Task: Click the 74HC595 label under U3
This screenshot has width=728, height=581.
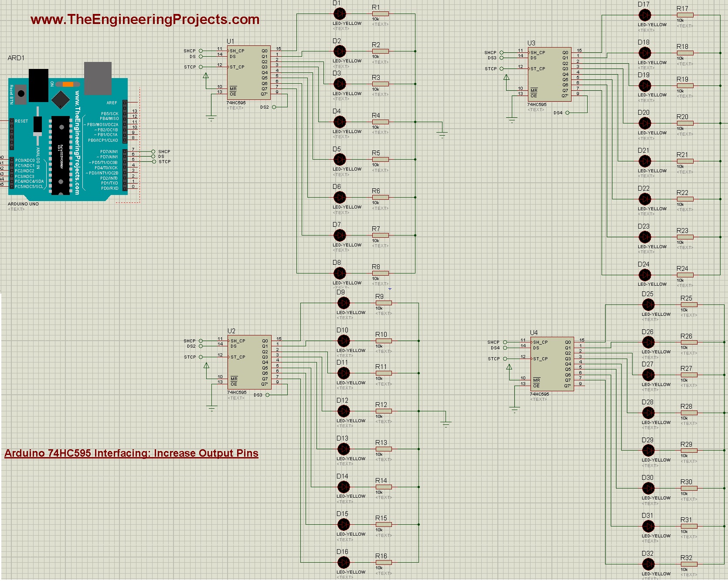Action: pos(537,105)
